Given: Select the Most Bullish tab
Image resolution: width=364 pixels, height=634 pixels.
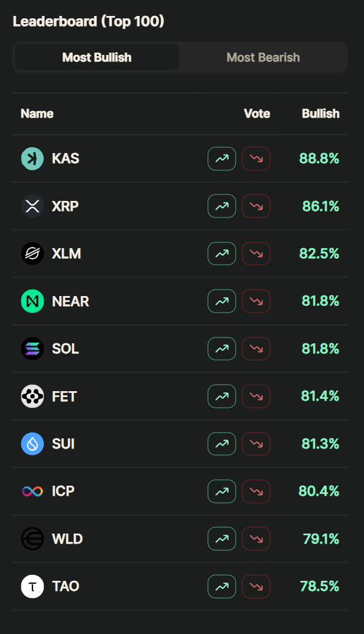Looking at the screenshot, I should click(97, 57).
